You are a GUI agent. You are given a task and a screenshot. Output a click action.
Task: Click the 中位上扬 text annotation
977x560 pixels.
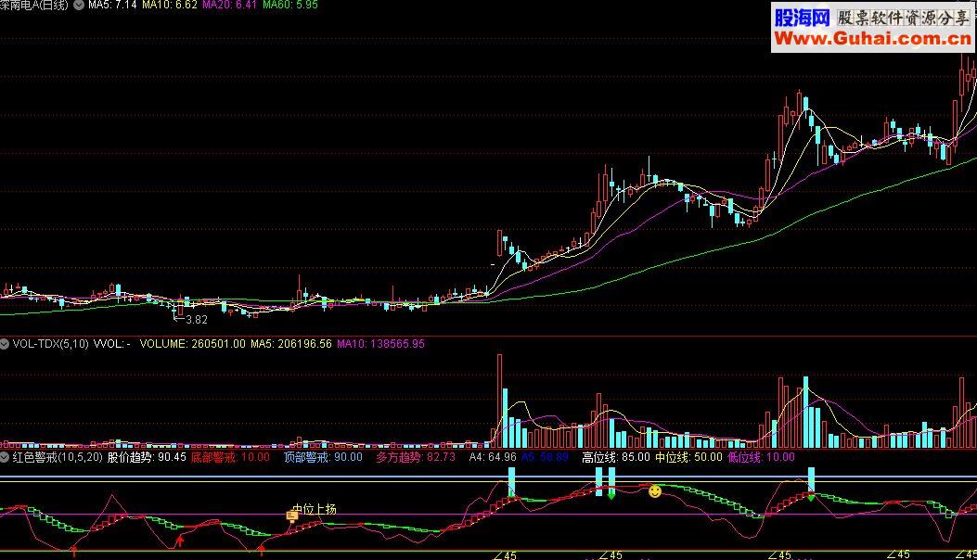coord(315,510)
